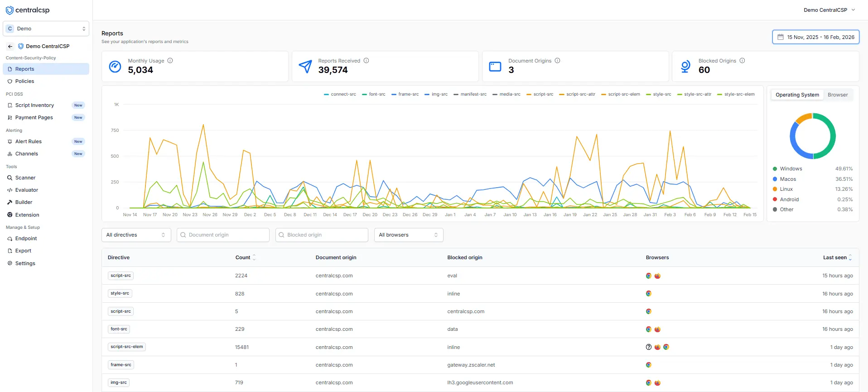Open Reports in the sidebar
This screenshot has width=868, height=392.
click(46, 69)
